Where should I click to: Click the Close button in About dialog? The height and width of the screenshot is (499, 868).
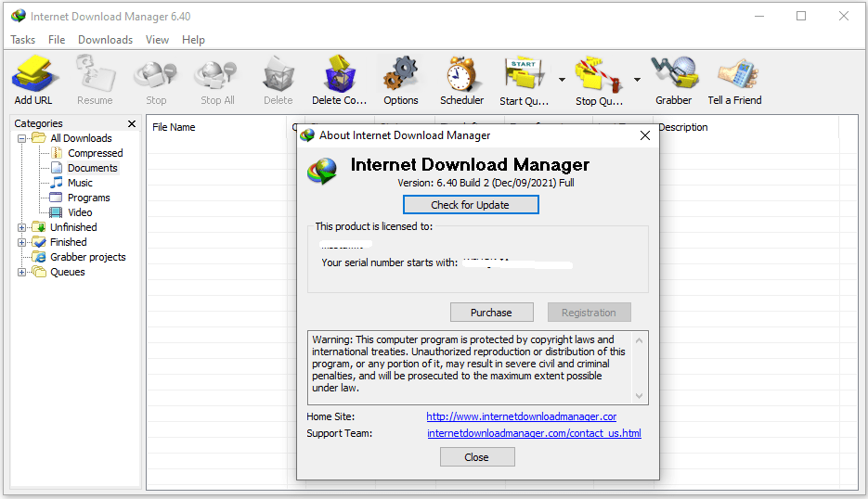477,457
